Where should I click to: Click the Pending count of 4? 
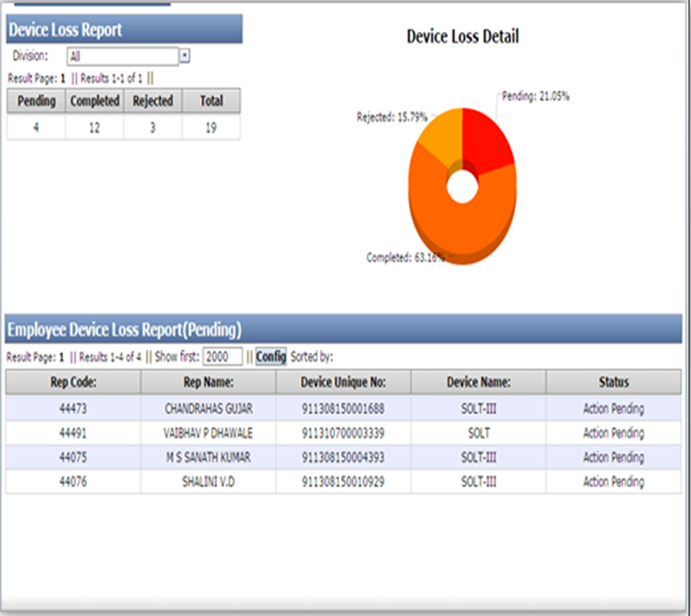pos(36,128)
